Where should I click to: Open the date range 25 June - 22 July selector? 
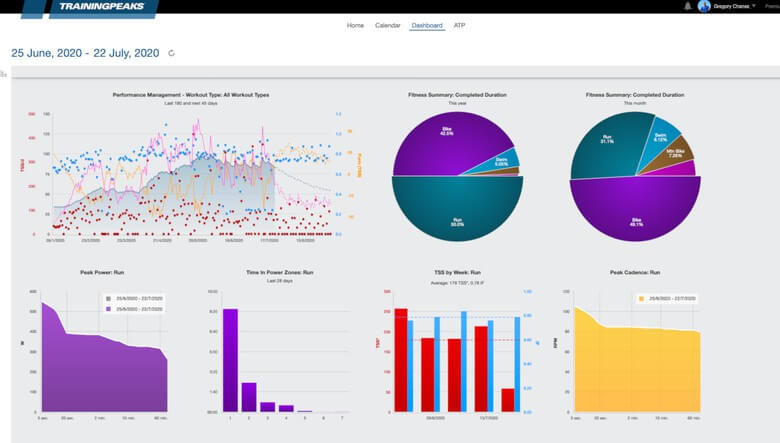tap(85, 53)
